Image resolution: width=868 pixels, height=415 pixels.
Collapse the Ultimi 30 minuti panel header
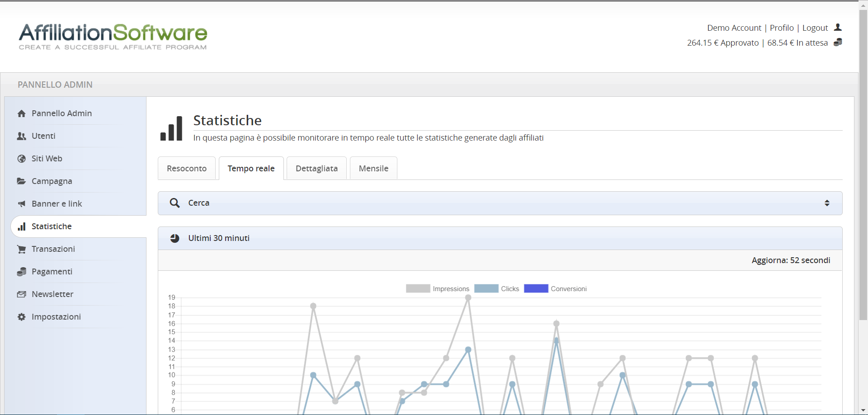[500, 238]
